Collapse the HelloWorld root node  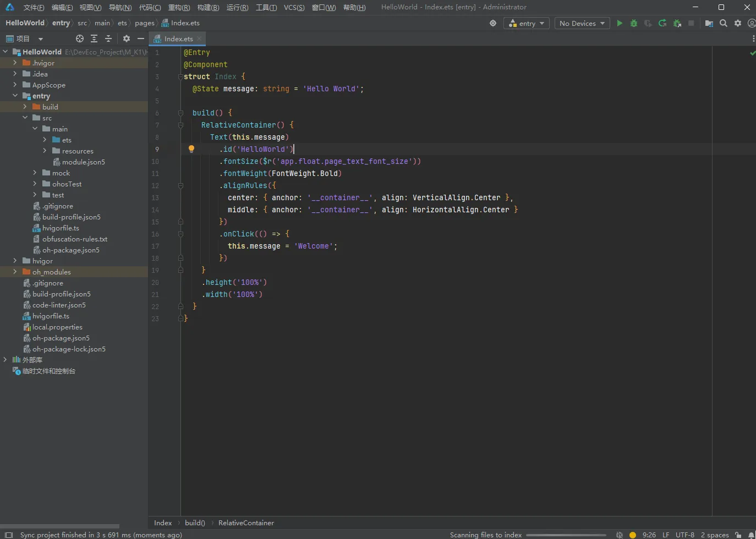click(5, 52)
